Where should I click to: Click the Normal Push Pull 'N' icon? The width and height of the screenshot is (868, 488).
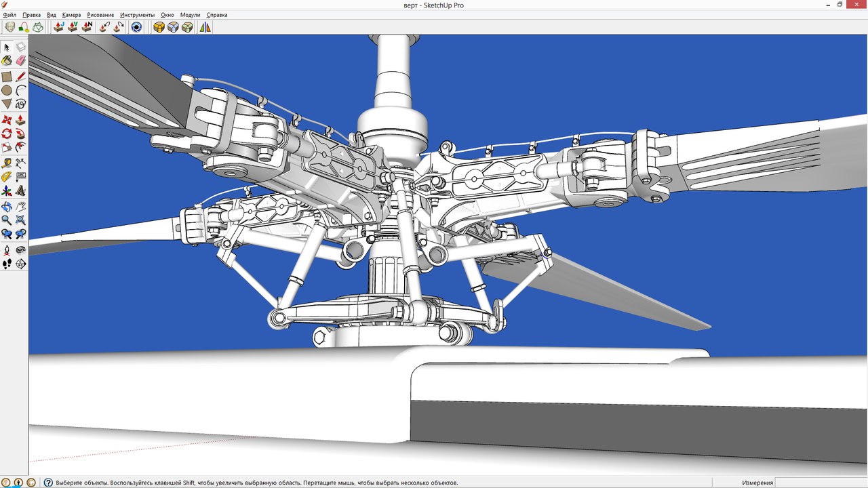coord(87,27)
